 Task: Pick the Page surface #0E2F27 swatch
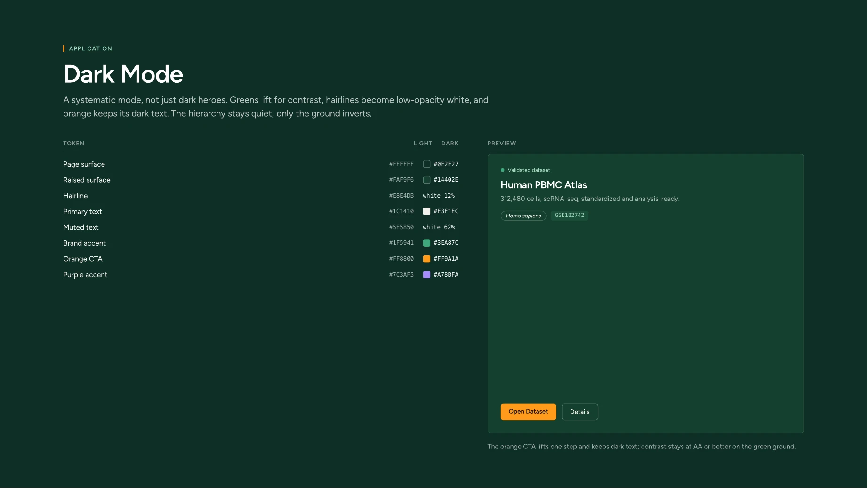[426, 164]
